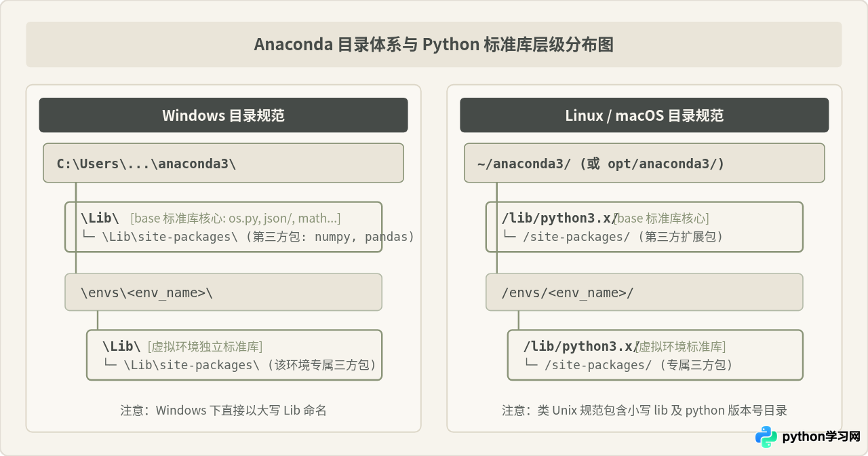Click the Unix note about 小写 lib

coord(644,410)
